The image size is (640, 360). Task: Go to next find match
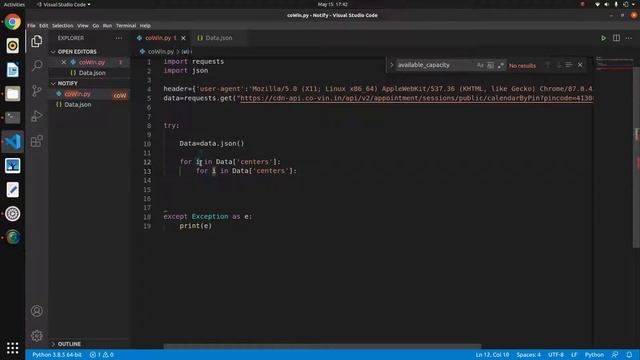[x=558, y=65]
